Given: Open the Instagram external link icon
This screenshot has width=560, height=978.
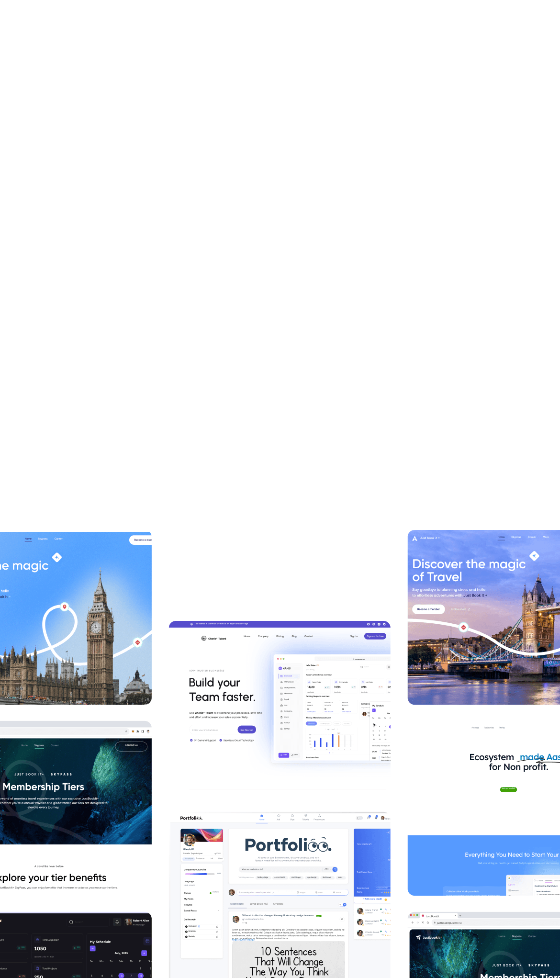Looking at the screenshot, I should coord(217,926).
